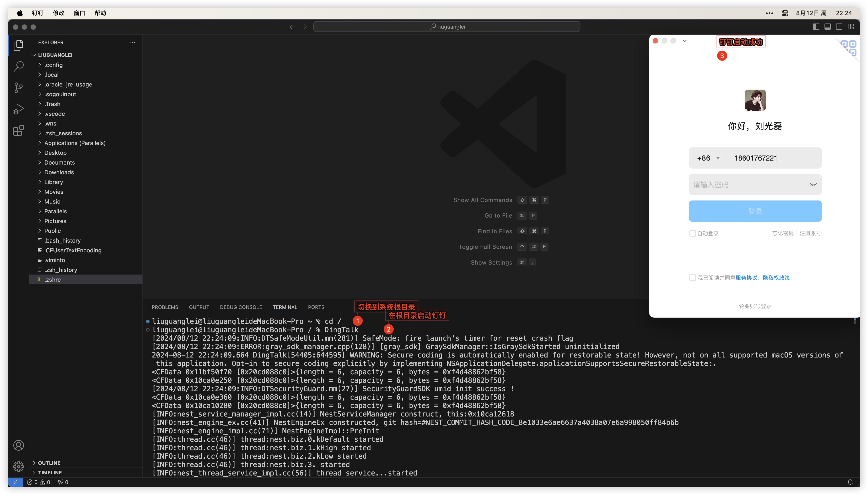
Task: Open the 窗口 menu in menu bar
Action: pos(79,13)
